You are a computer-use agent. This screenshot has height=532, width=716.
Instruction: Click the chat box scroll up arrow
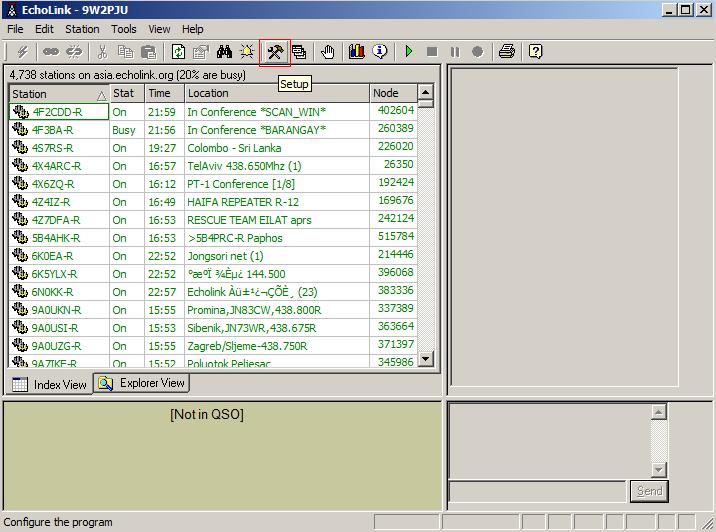pos(658,412)
